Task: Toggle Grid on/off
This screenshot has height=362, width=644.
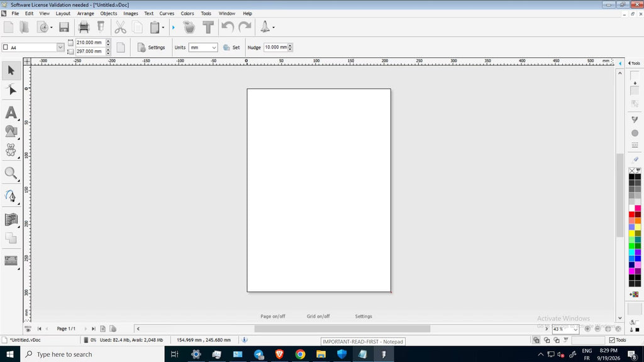Action: (x=318, y=317)
